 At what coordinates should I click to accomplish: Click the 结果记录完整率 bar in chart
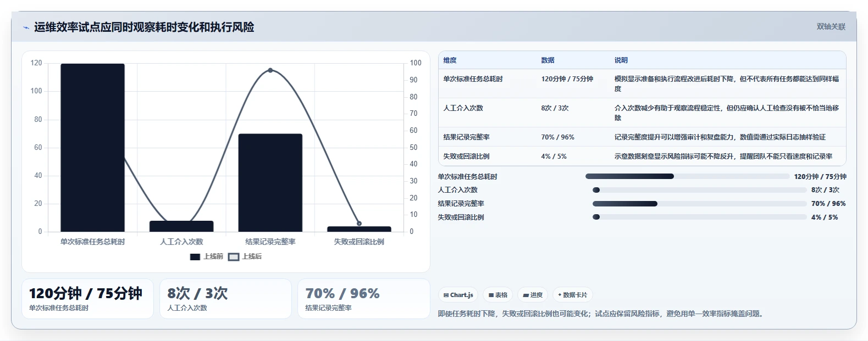click(270, 183)
